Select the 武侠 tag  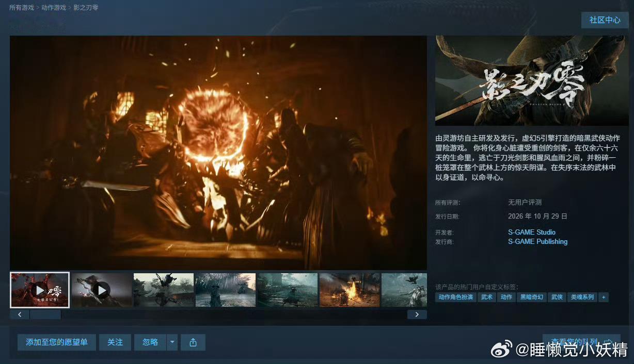pos(557,297)
